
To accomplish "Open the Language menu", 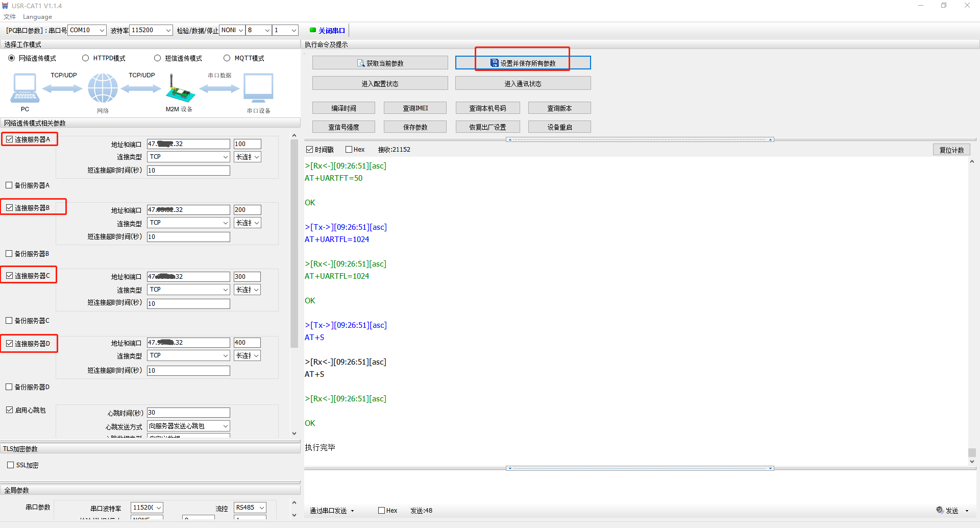I will pyautogui.click(x=37, y=17).
